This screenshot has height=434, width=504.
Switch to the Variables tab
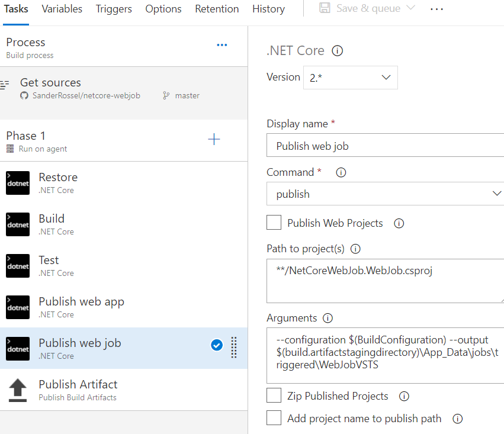62,9
